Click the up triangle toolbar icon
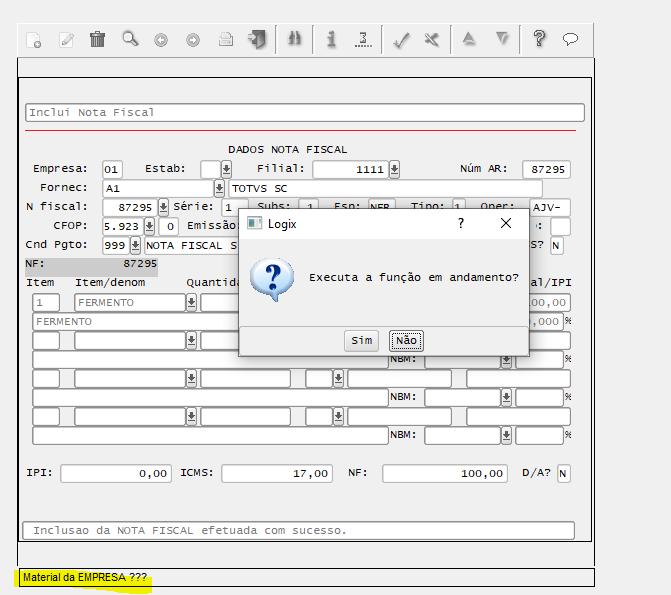Screen dimensions: 671x595 (x=469, y=39)
